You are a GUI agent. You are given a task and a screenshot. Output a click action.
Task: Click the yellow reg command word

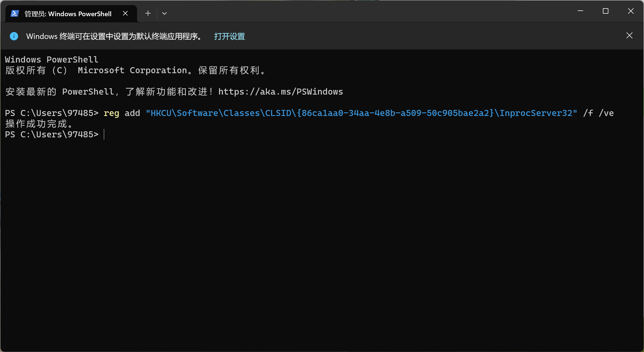111,113
